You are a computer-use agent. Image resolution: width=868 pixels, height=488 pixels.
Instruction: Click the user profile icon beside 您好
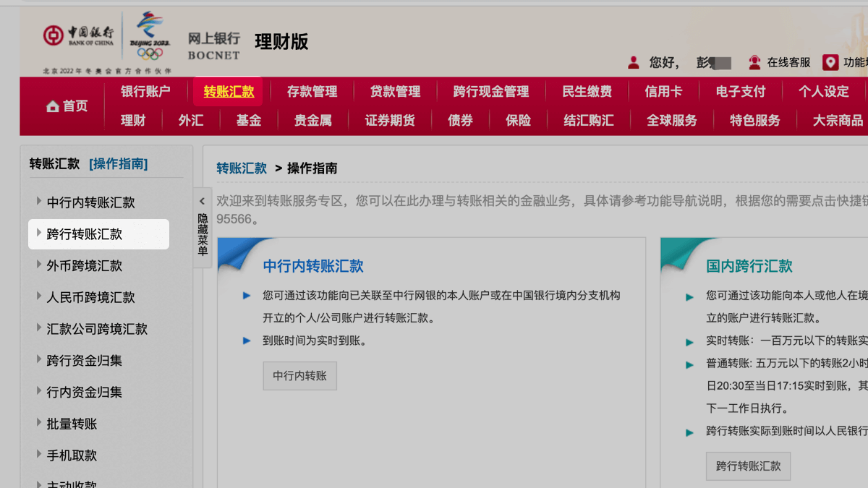(x=634, y=62)
